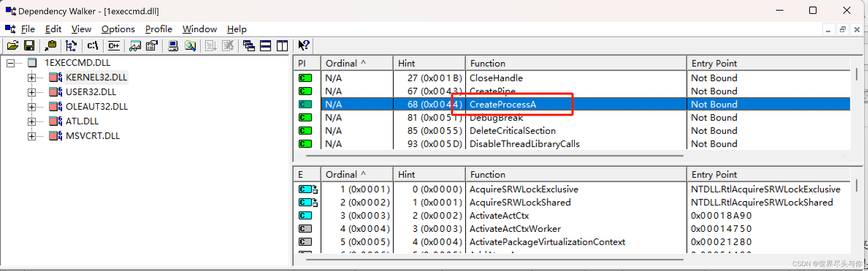The height and width of the screenshot is (271, 868).
Task: Expand the ATL.DLL tree node
Action: click(x=32, y=121)
